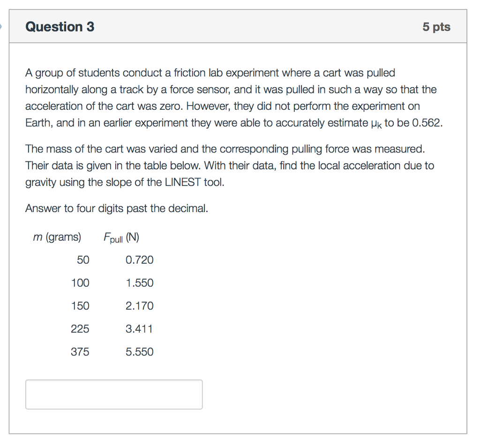Screen dimensions: 480x448
Task: Click the force value 5.550
Action: tap(139, 352)
